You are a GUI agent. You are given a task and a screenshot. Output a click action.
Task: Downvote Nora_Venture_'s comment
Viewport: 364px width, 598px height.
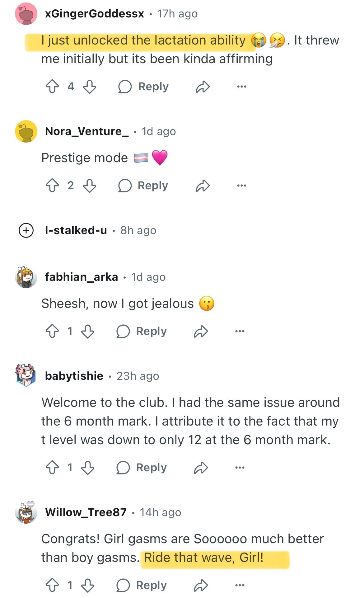[90, 186]
